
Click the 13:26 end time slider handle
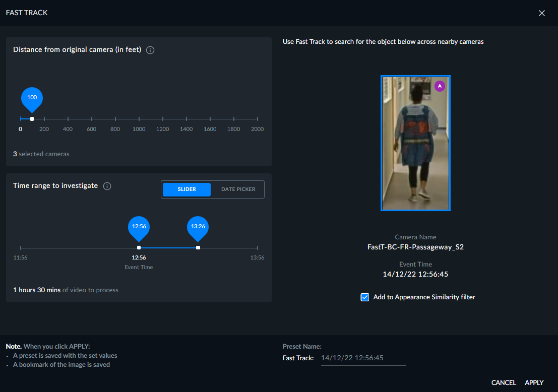(198, 247)
